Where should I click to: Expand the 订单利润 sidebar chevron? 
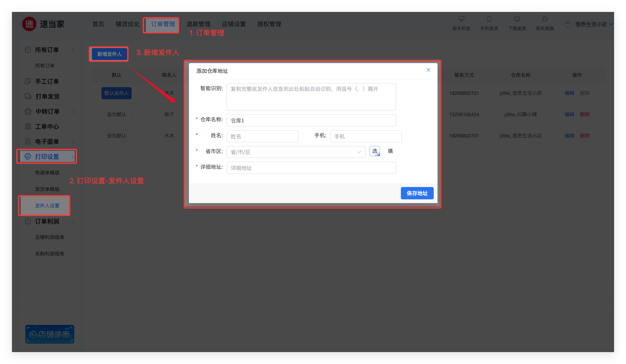[x=73, y=221]
